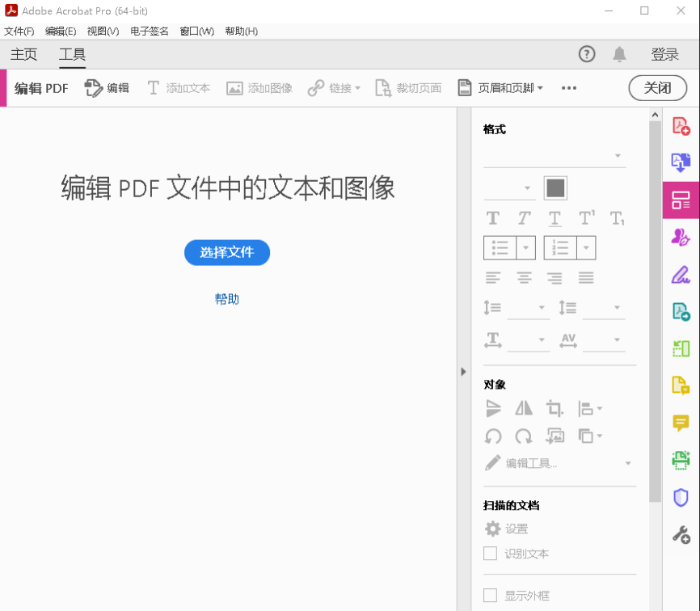Viewport: 700px width, 611px height.
Task: Open the Organize Pages sidebar tool
Action: coord(681,348)
